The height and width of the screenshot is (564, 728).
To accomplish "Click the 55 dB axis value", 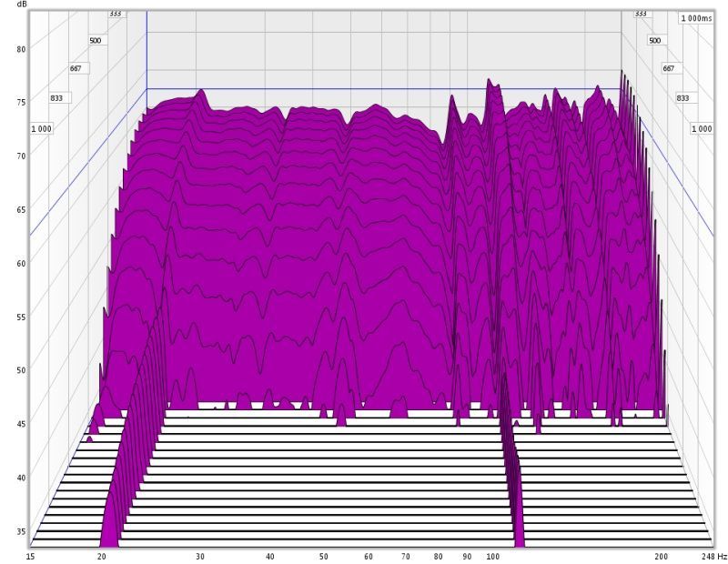I will (21, 317).
